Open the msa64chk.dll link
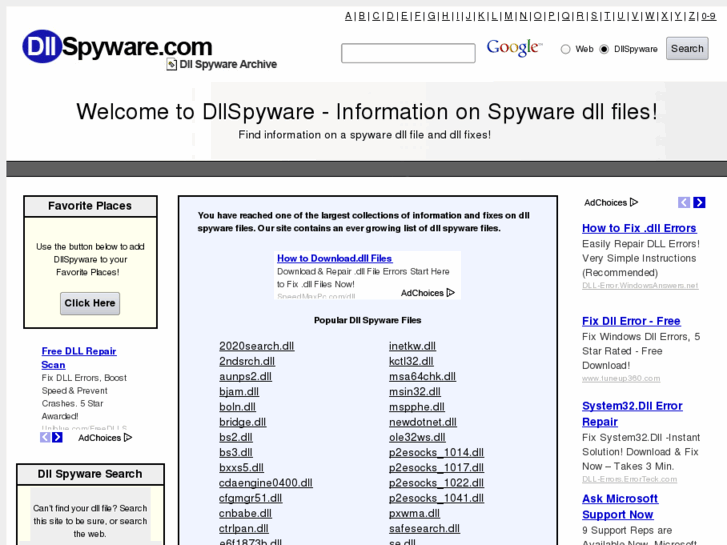Image resolution: width=727 pixels, height=545 pixels. pos(422,377)
